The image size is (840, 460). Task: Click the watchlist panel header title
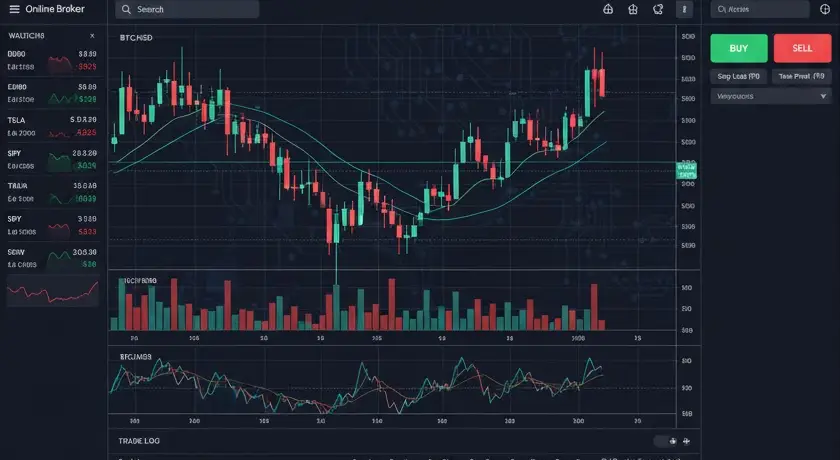[26, 36]
